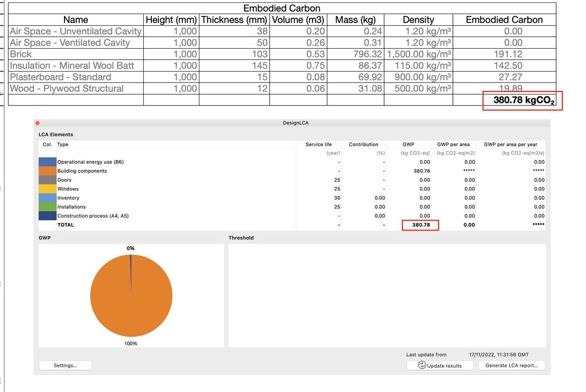Click the Service life column header
Viewport: 586px width, 392px height.
(x=319, y=144)
